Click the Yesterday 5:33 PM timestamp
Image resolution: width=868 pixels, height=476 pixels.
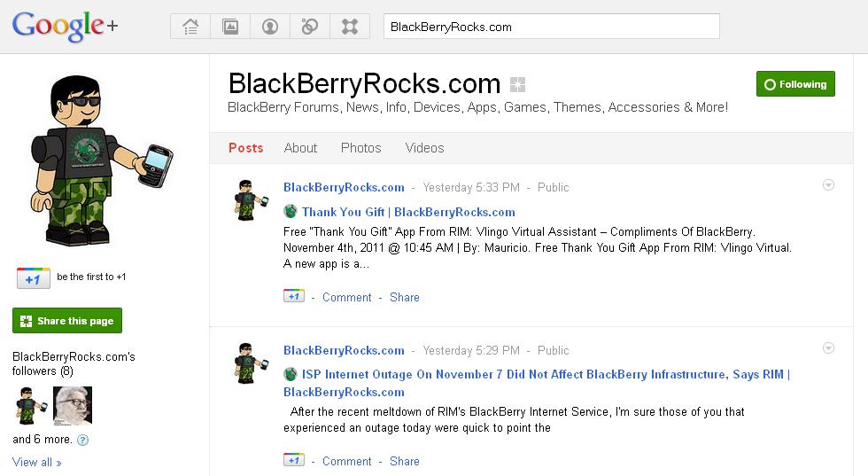tap(471, 187)
